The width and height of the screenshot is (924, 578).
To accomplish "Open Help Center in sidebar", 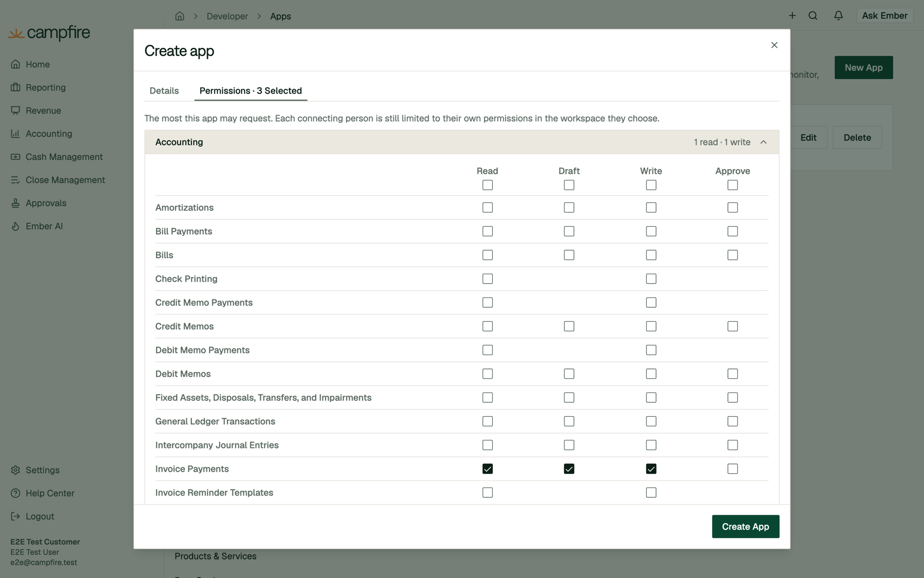I will (x=50, y=493).
